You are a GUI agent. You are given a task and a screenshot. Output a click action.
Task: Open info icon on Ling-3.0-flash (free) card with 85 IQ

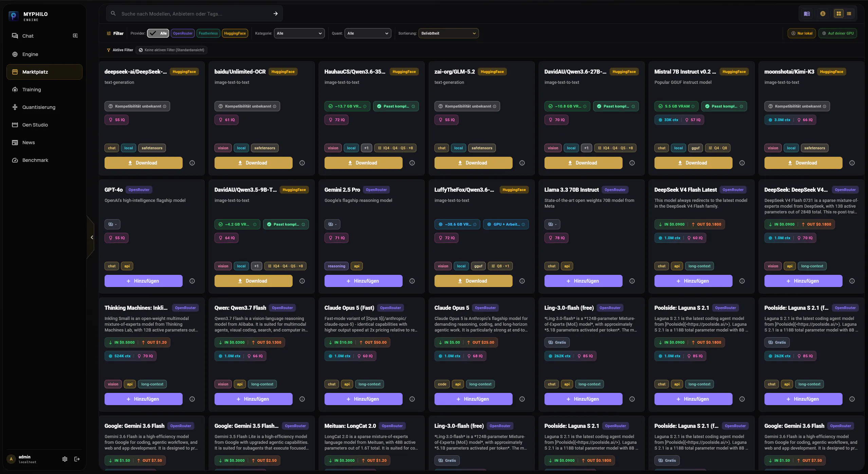click(632, 399)
